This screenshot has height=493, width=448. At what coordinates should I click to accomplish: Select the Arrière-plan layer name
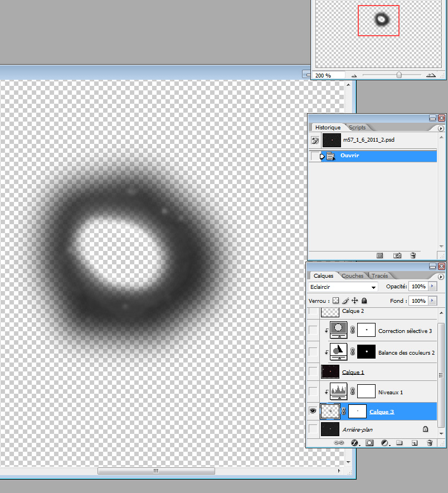coord(357,429)
